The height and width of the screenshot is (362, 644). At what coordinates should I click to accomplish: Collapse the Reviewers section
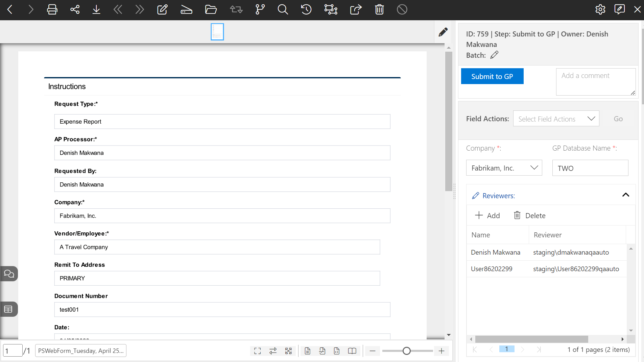coord(626,195)
